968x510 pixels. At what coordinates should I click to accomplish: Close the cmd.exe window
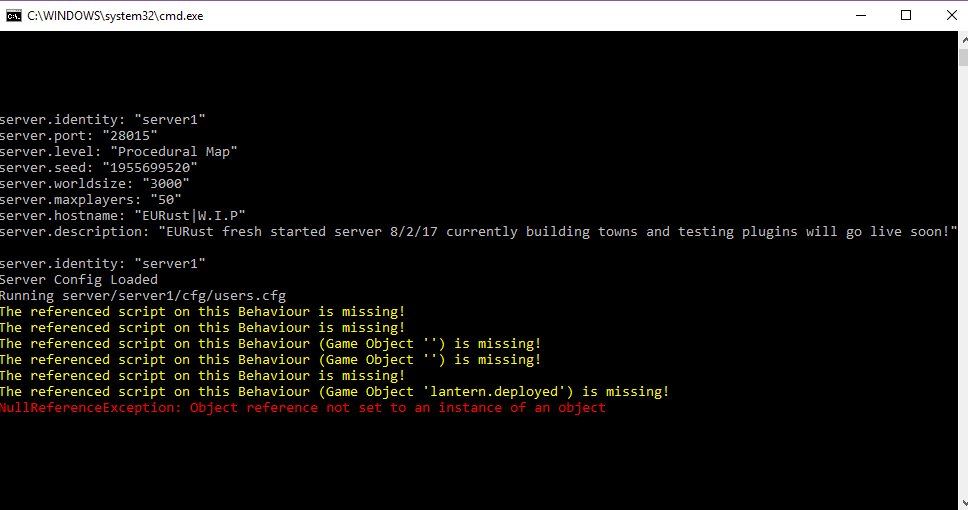coord(951,15)
